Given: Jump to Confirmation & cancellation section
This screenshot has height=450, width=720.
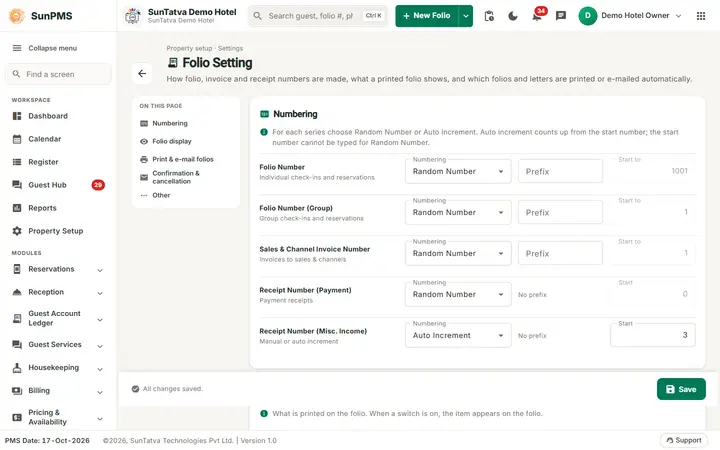Looking at the screenshot, I should coord(176,177).
